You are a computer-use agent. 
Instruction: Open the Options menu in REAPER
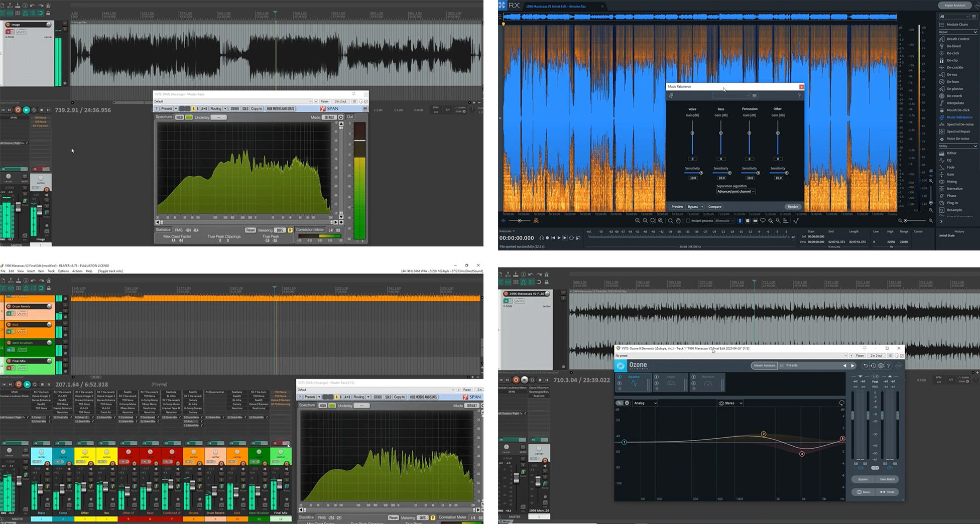coord(63,271)
